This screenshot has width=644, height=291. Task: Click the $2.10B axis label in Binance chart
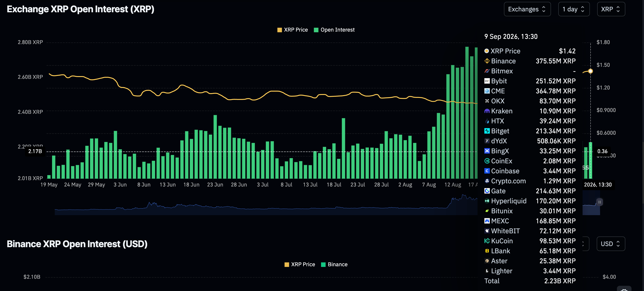click(32, 277)
